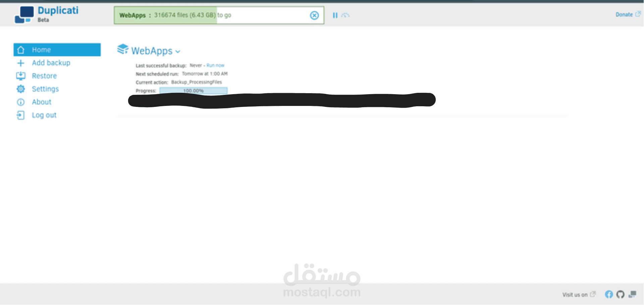Click the 'Last successful backup:' label
The image size is (644, 305).
(x=161, y=65)
